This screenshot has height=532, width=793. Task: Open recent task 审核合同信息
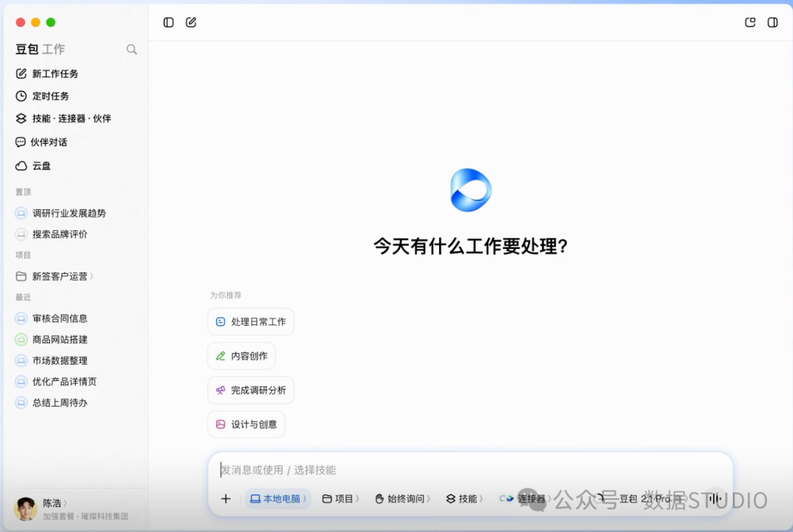pyautogui.click(x=59, y=318)
